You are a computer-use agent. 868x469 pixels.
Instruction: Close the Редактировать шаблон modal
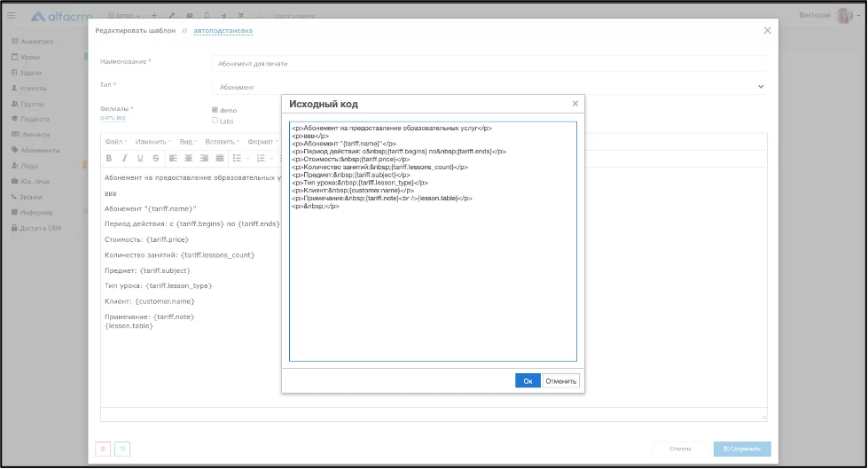(x=767, y=30)
